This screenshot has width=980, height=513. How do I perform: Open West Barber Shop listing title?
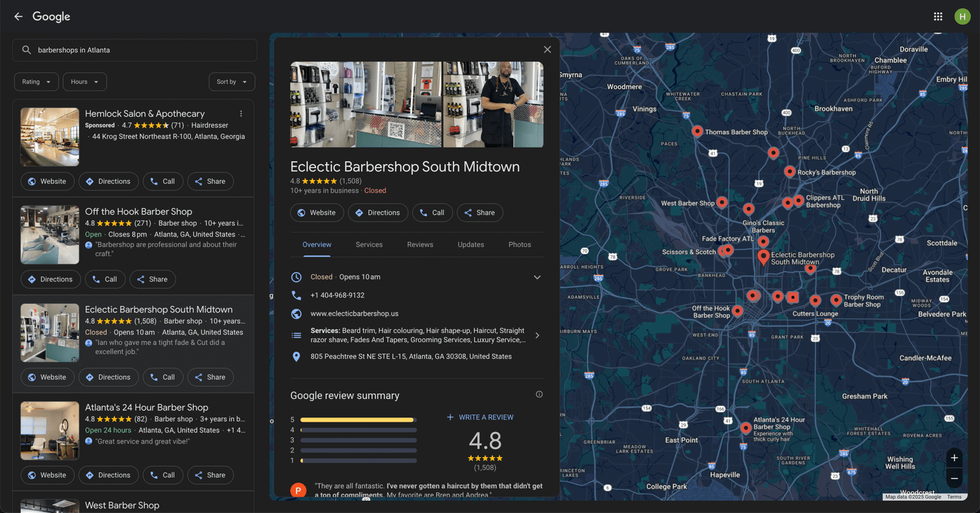122,506
